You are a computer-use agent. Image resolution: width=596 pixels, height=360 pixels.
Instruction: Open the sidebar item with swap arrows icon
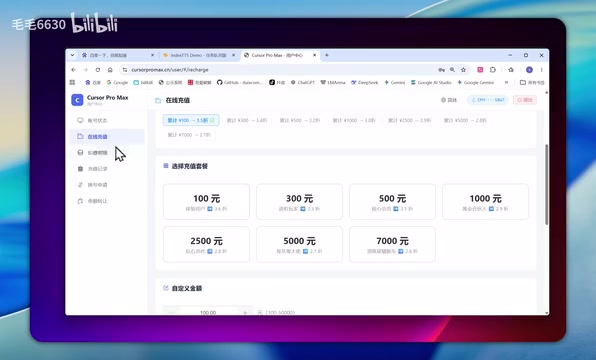click(107, 185)
